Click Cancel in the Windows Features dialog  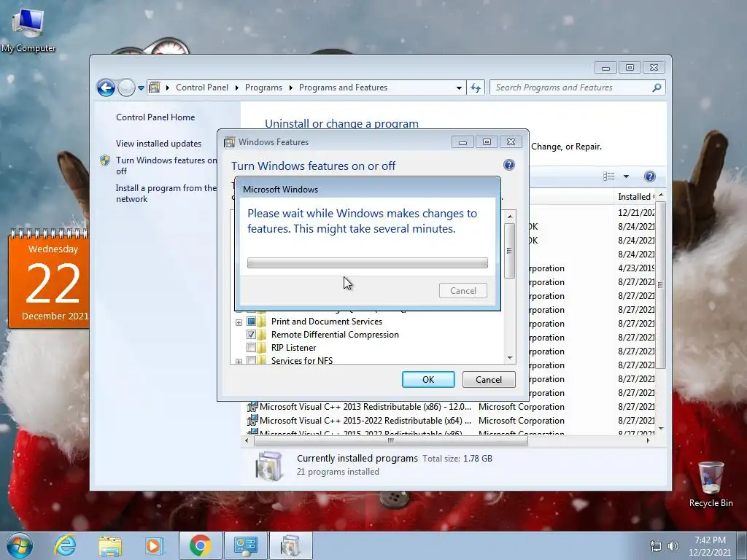pyautogui.click(x=489, y=379)
